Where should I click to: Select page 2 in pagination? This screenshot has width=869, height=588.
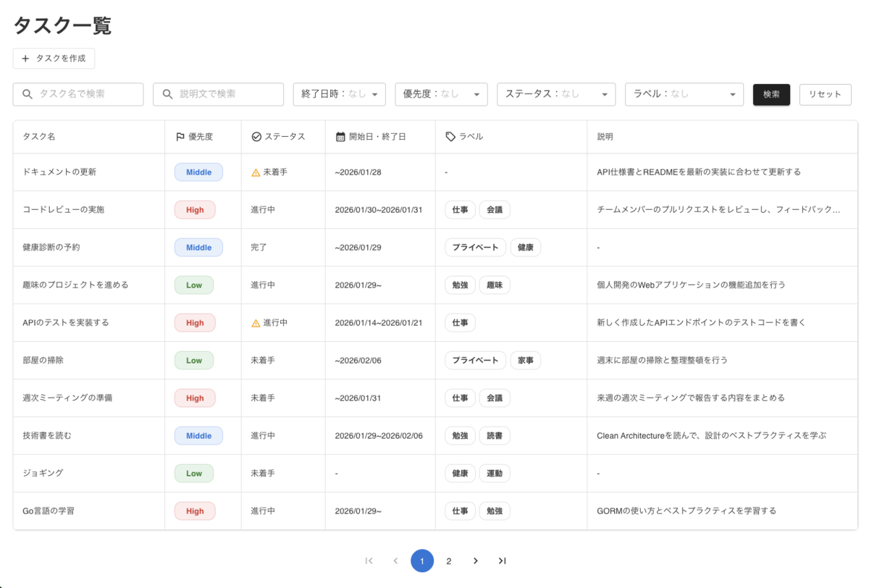(449, 560)
